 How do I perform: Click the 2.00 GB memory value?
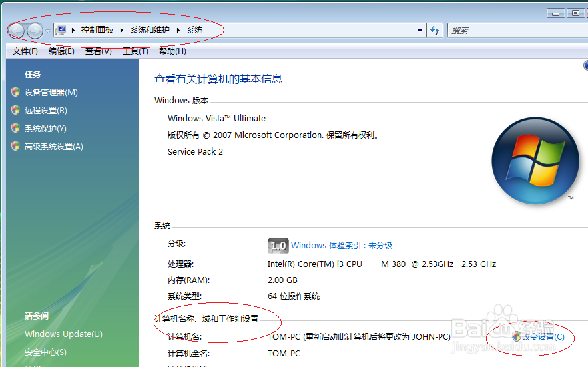(282, 280)
